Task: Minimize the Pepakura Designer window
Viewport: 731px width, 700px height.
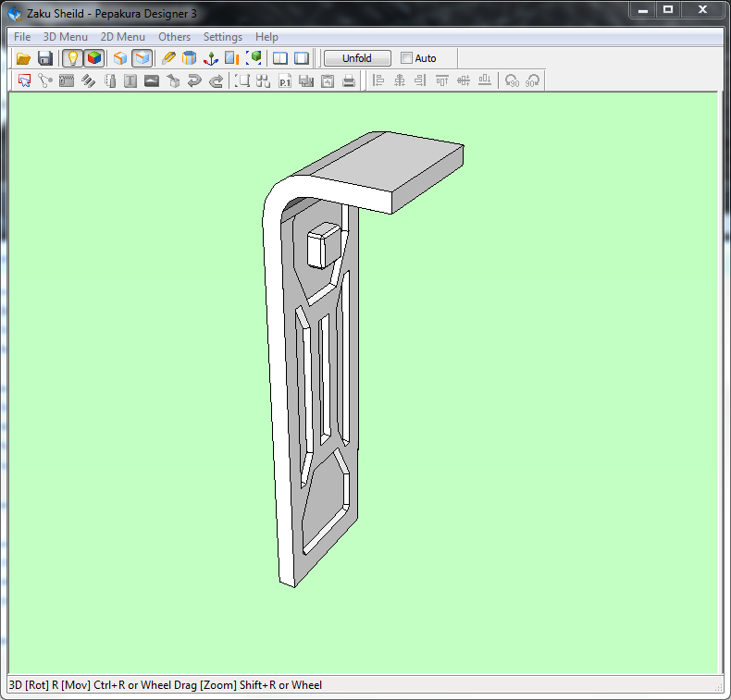Action: click(x=643, y=9)
